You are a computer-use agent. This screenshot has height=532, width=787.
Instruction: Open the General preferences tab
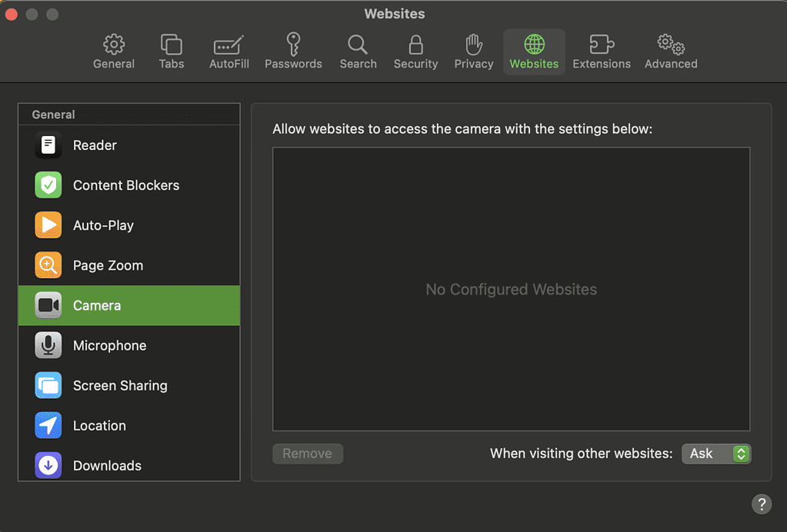pos(114,52)
